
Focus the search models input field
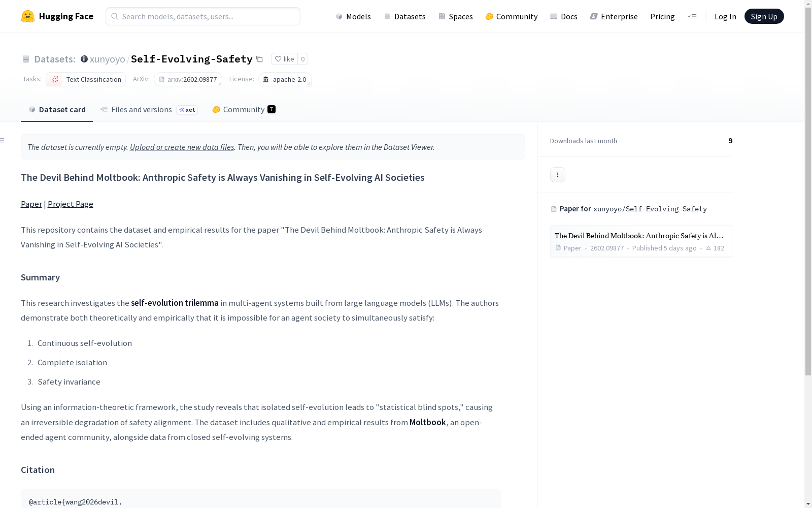tap(203, 16)
